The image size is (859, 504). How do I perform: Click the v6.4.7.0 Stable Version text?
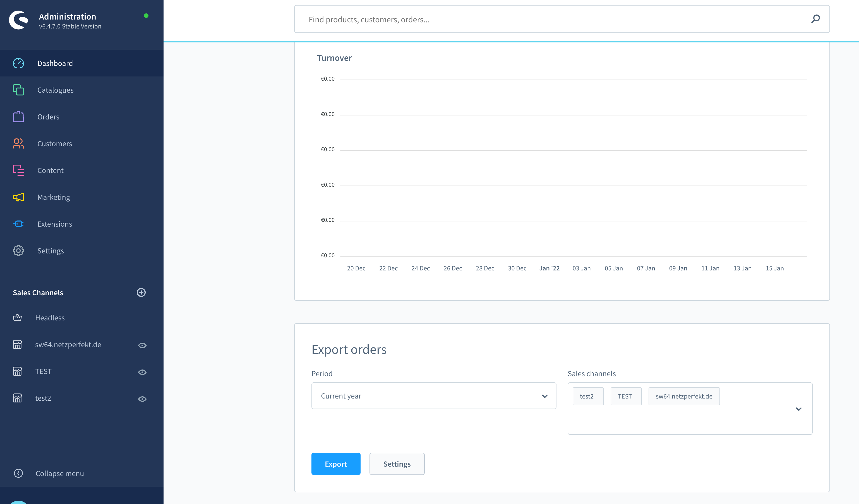pyautogui.click(x=70, y=26)
